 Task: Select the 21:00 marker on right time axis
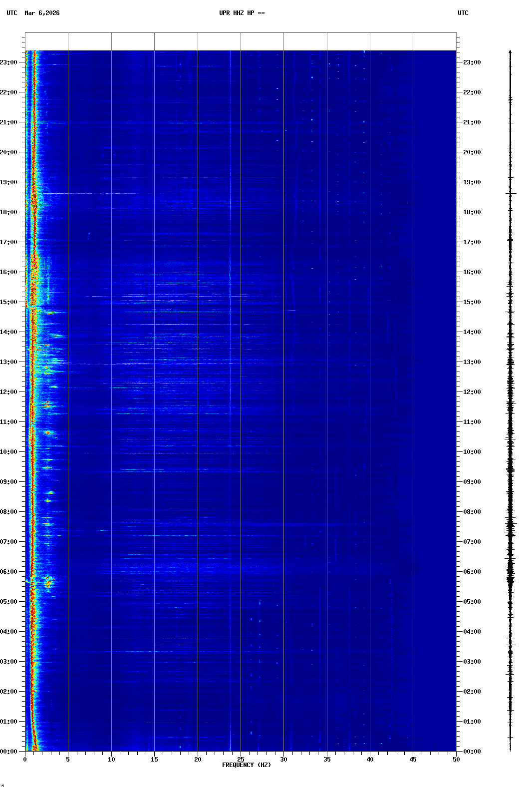[x=472, y=122]
